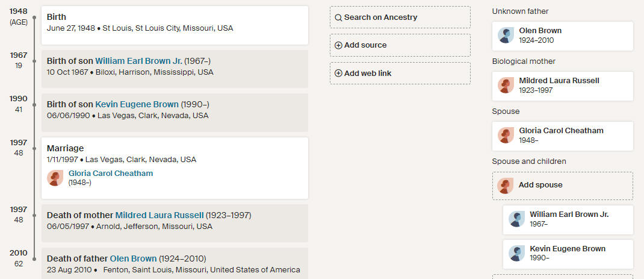This screenshot has height=279, width=644.
Task: Open the Marriage event card
Action: (x=175, y=168)
